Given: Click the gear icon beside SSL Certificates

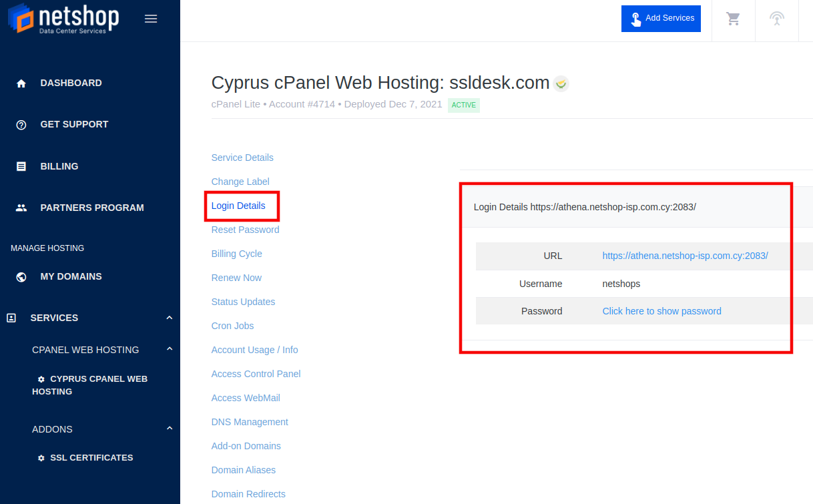Looking at the screenshot, I should tap(41, 458).
